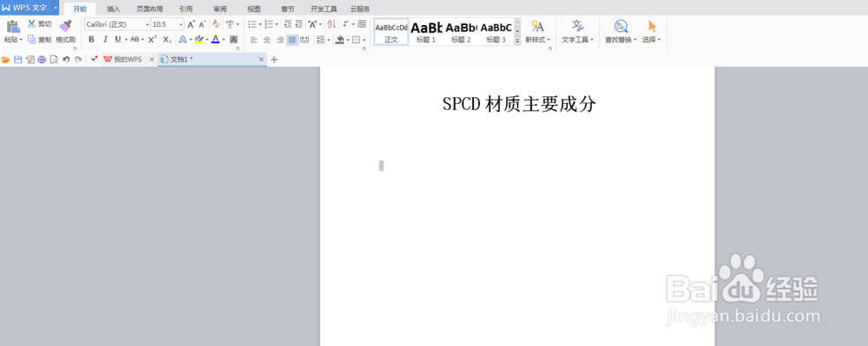Viewport: 868px width, 346px height.
Task: Redo last action
Action: tap(78, 60)
